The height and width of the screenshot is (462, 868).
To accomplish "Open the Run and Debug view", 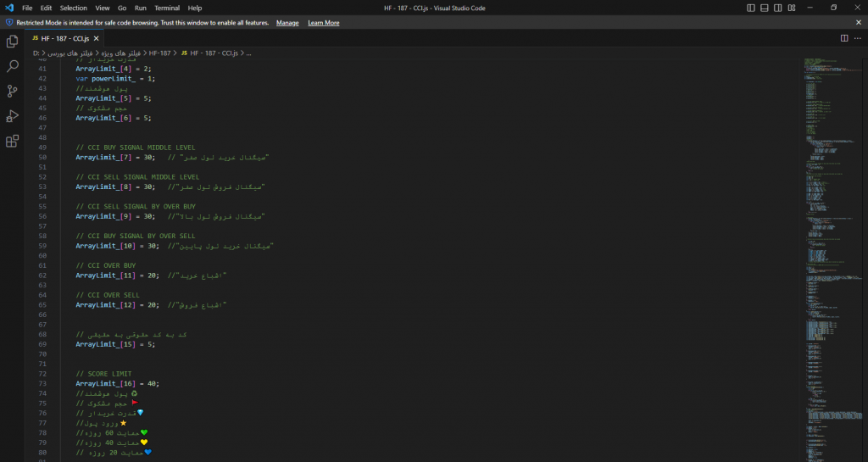I will click(13, 116).
